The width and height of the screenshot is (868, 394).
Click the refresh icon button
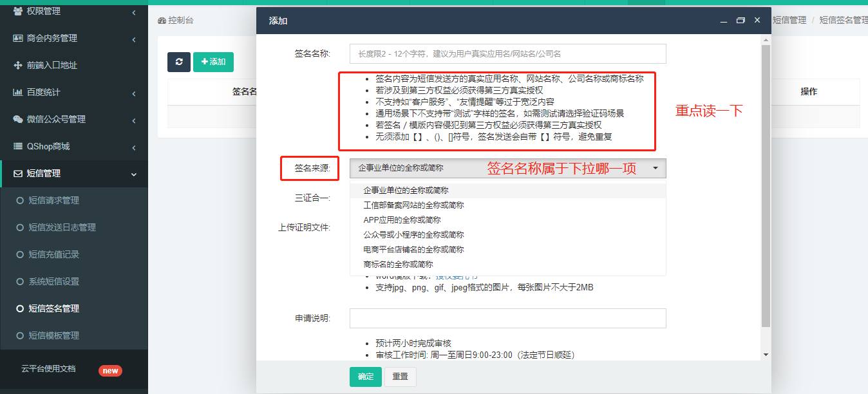pos(178,62)
